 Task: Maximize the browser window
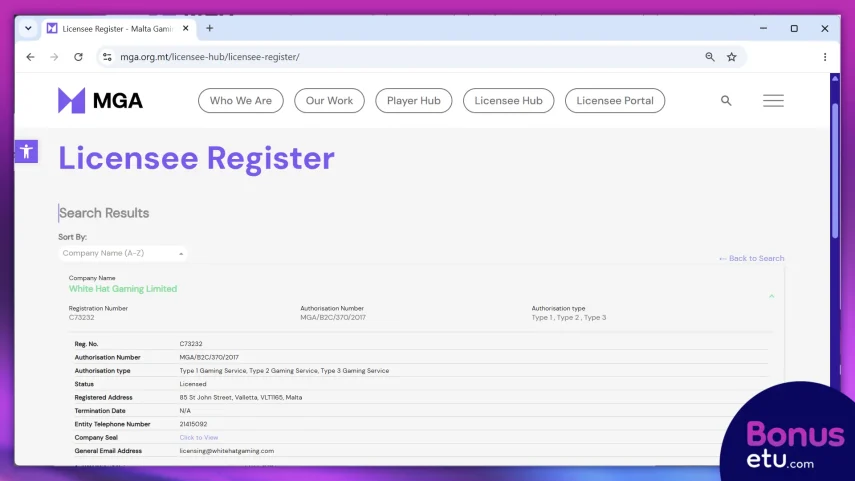[794, 28]
